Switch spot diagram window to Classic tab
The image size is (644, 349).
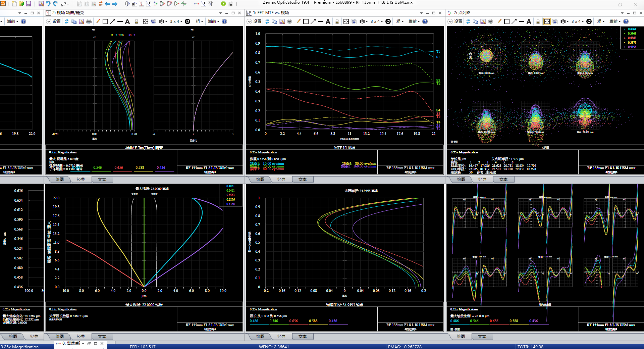[482, 180]
